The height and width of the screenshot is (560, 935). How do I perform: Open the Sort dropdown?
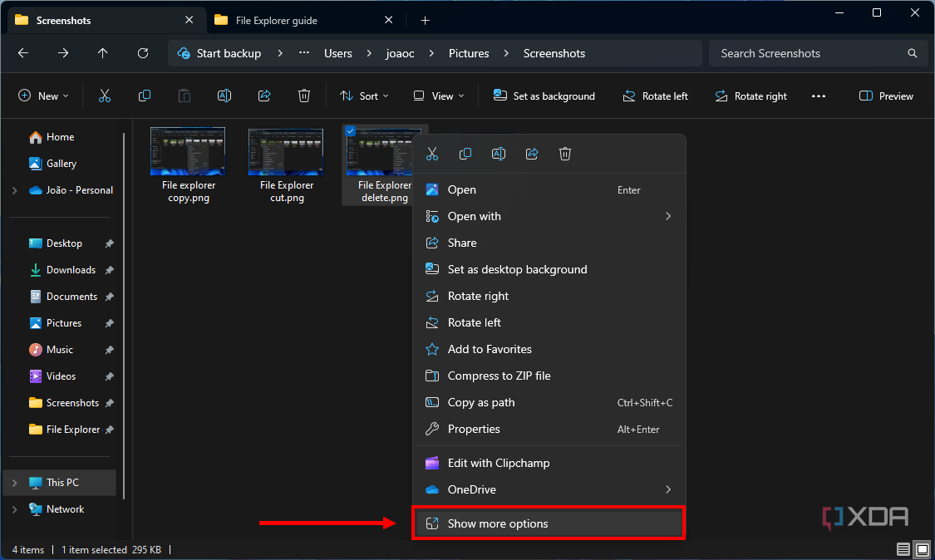364,96
